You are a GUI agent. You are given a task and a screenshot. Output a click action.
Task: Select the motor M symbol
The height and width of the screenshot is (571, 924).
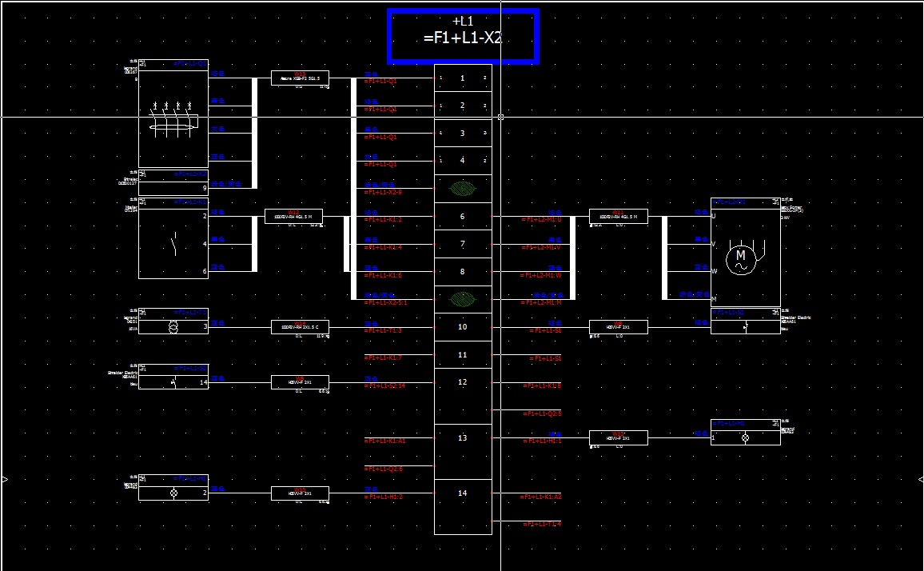coord(740,259)
